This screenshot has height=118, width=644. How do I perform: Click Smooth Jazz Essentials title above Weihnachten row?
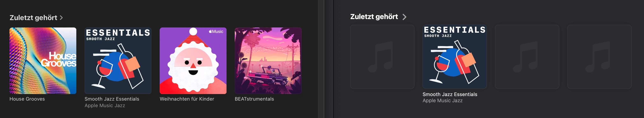point(112,99)
